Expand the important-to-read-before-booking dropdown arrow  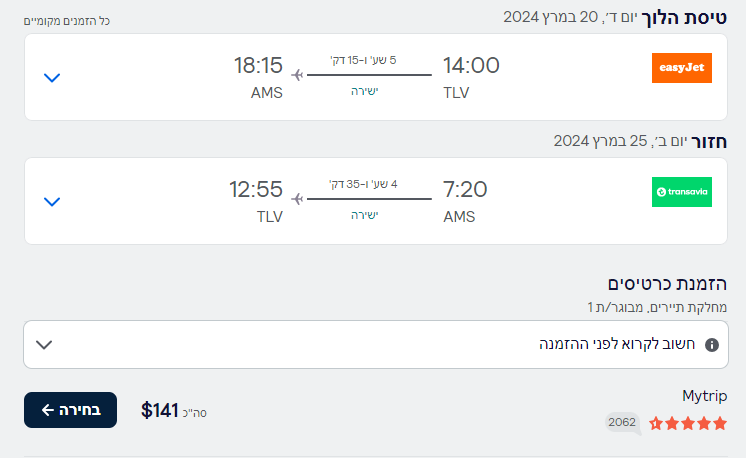pos(44,345)
